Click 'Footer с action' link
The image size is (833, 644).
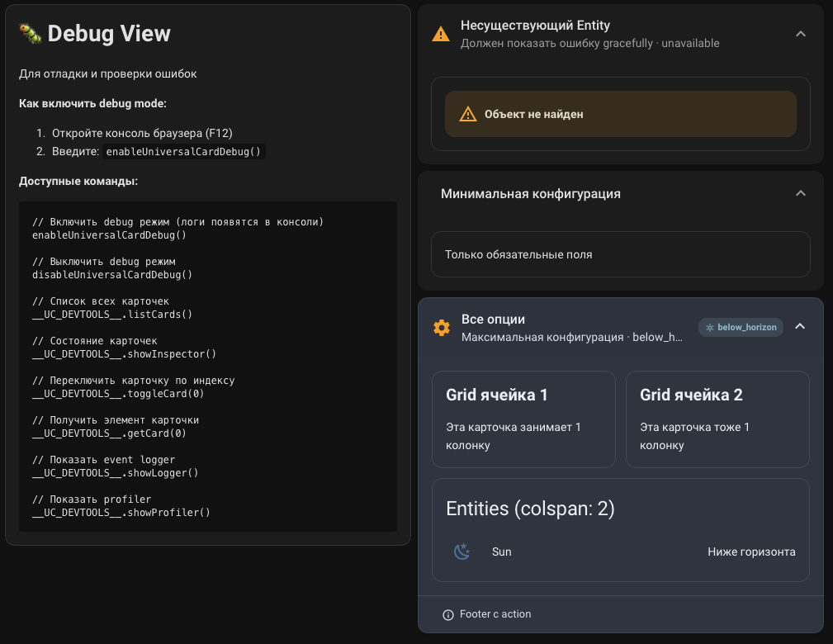[495, 614]
